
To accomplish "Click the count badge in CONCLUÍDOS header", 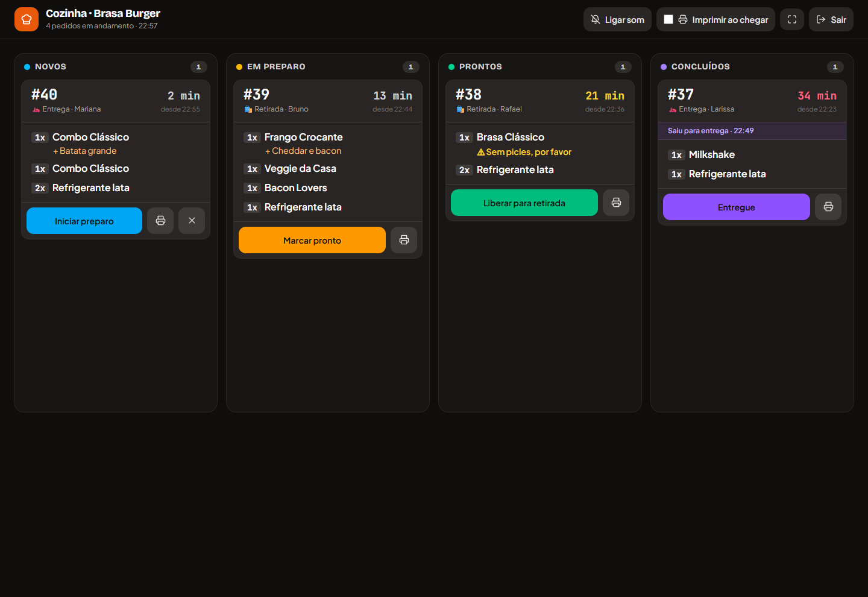I will click(835, 67).
